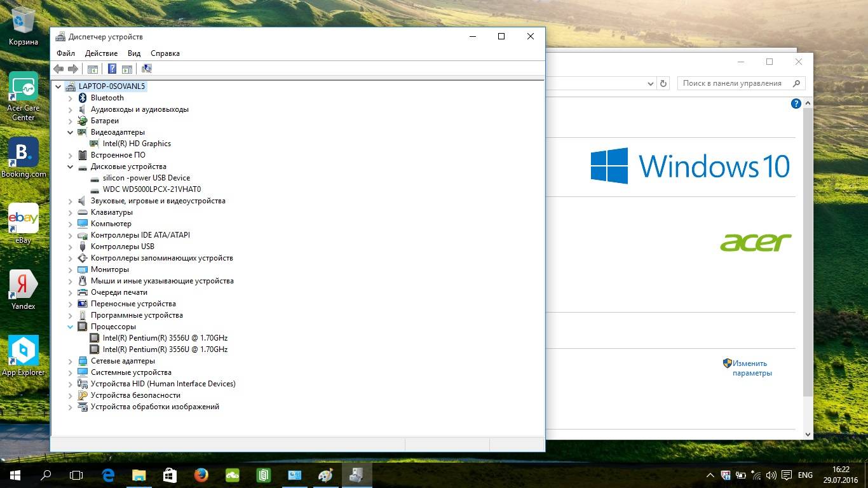Click the back arrow in Device Manager toolbar
868x488 pixels.
pos(58,69)
